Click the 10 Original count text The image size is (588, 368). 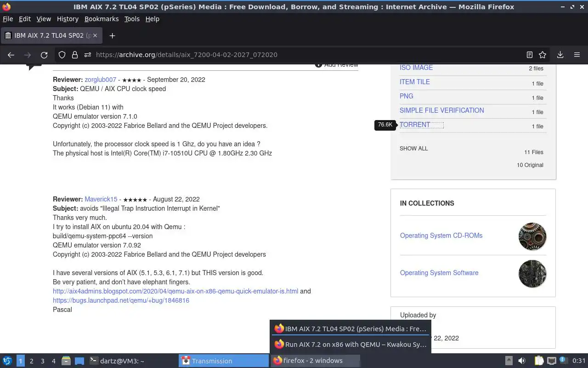[x=530, y=165]
